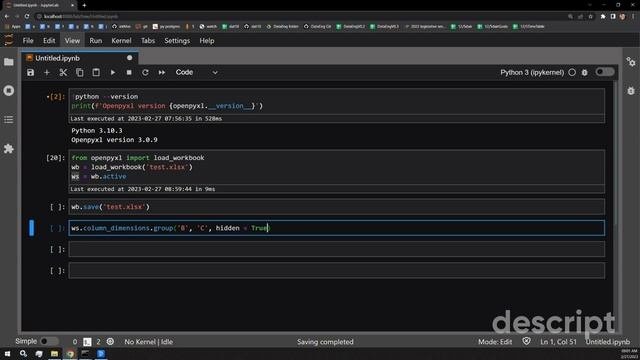
Task: Interrupt the kernel with stop icon
Action: point(129,72)
